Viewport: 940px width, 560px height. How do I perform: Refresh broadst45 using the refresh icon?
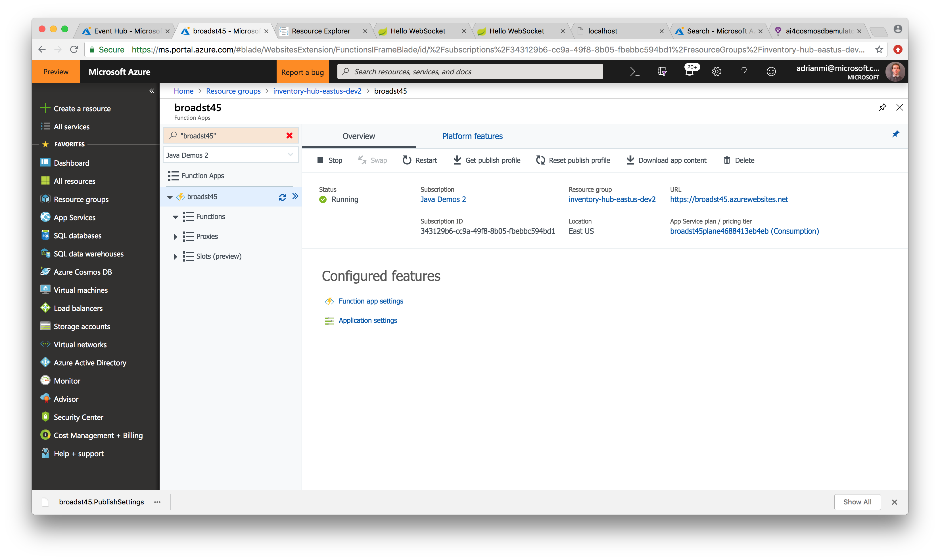283,197
